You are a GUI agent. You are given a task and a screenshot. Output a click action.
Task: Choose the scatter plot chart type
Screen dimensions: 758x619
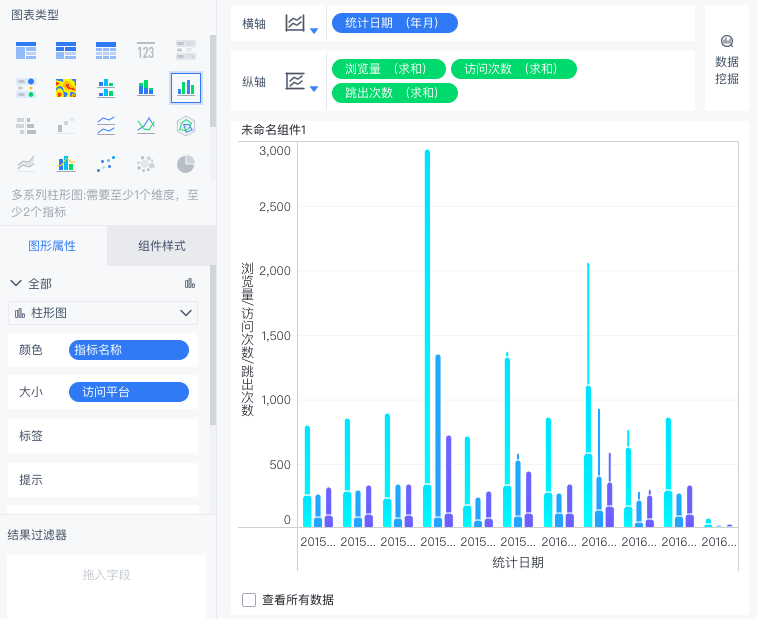click(106, 164)
